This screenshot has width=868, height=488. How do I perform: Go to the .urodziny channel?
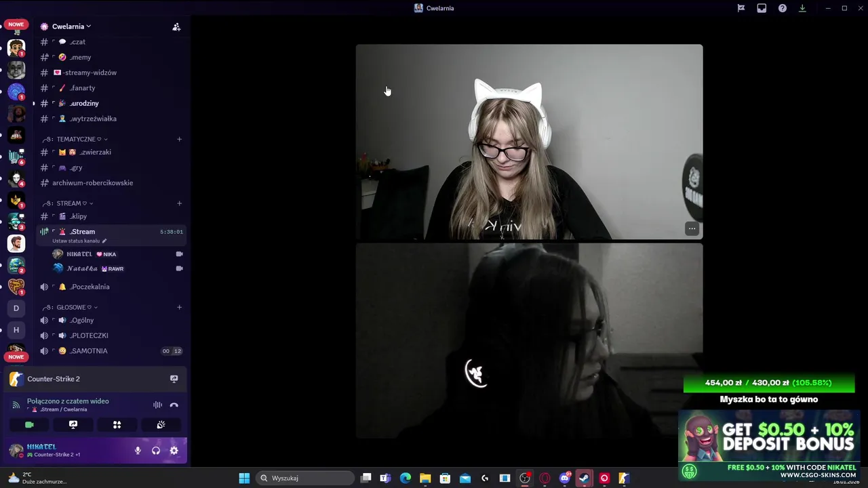click(x=111, y=103)
